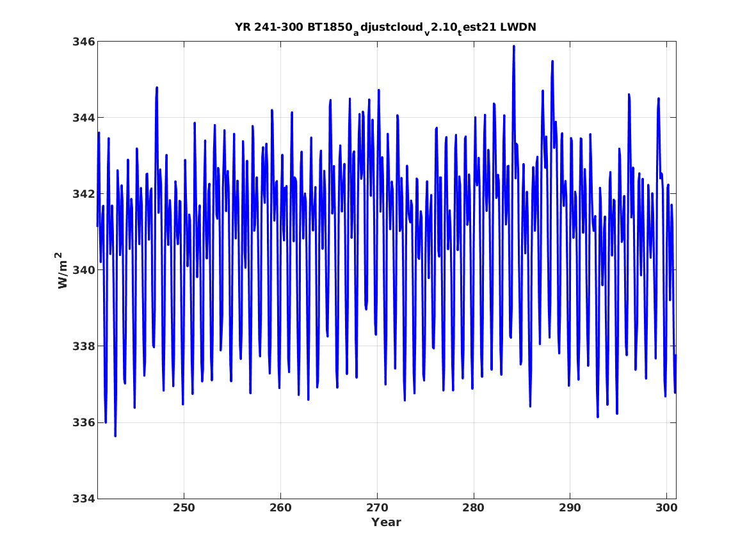
Task: Click y-axis tick label 344
Action: (83, 118)
